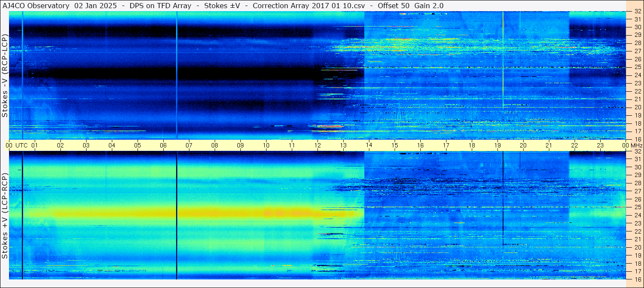Image resolution: width=644 pixels, height=288 pixels.
Task: Select the 21 hour tick on time axis
Action: tap(549, 145)
